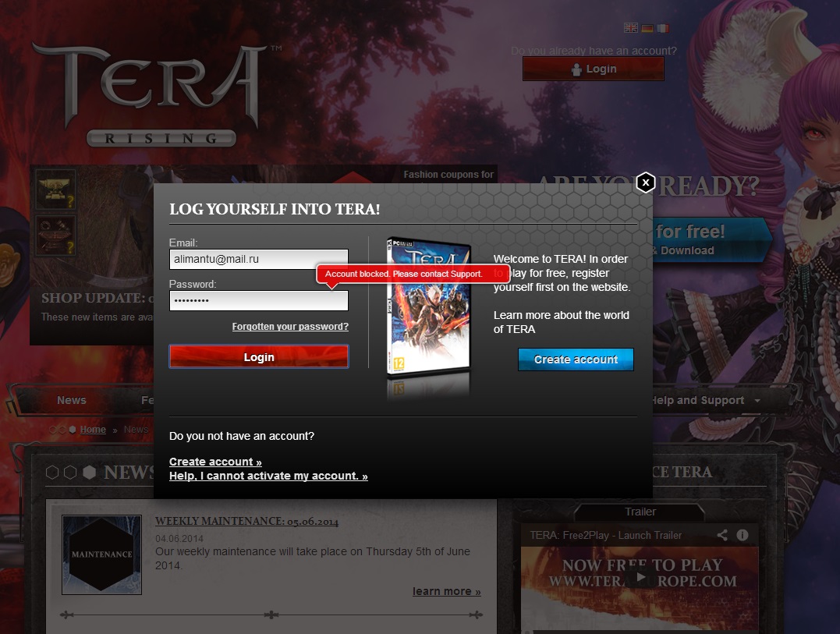The width and height of the screenshot is (840, 634).
Task: Play the TERA launch trailer video
Action: click(640, 577)
